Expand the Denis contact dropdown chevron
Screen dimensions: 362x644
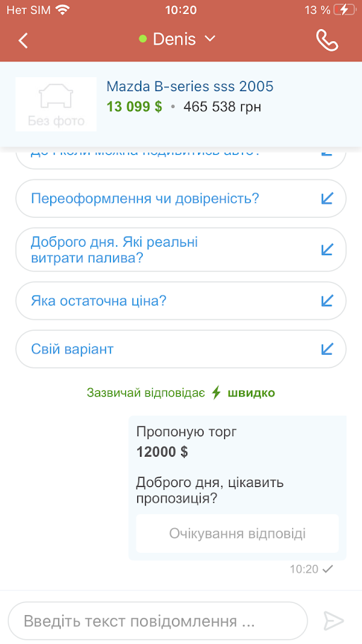point(210,39)
